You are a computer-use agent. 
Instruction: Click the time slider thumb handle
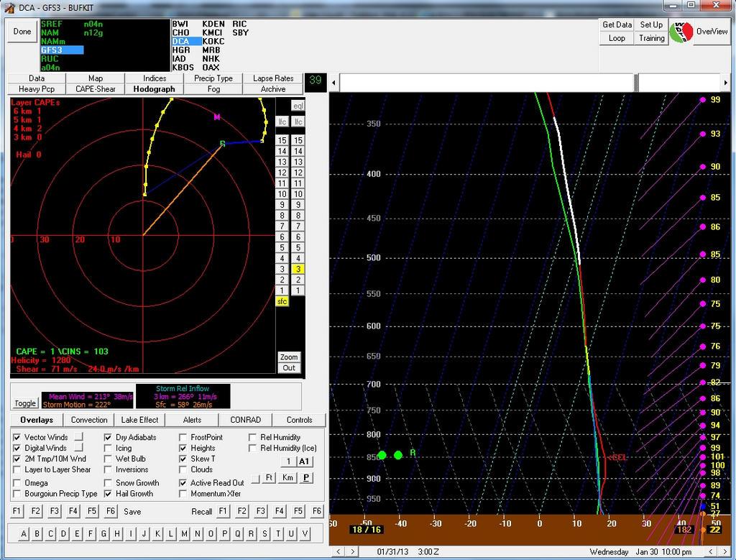point(636,83)
